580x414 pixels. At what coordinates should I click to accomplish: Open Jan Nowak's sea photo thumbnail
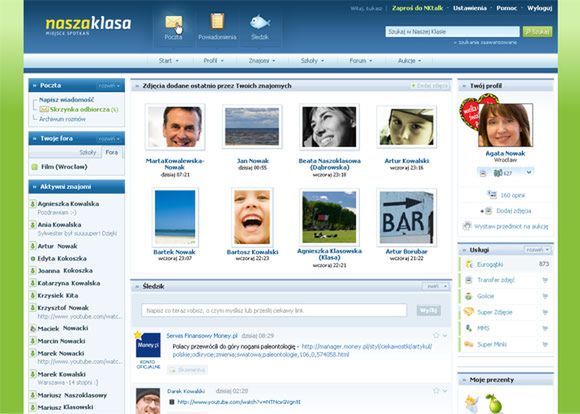pos(252,127)
